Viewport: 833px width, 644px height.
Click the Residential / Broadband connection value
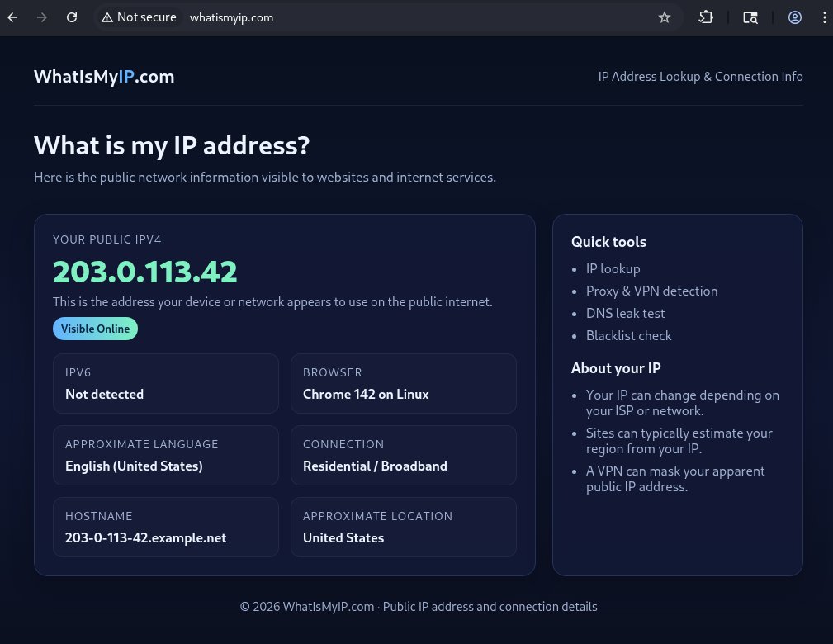click(375, 466)
